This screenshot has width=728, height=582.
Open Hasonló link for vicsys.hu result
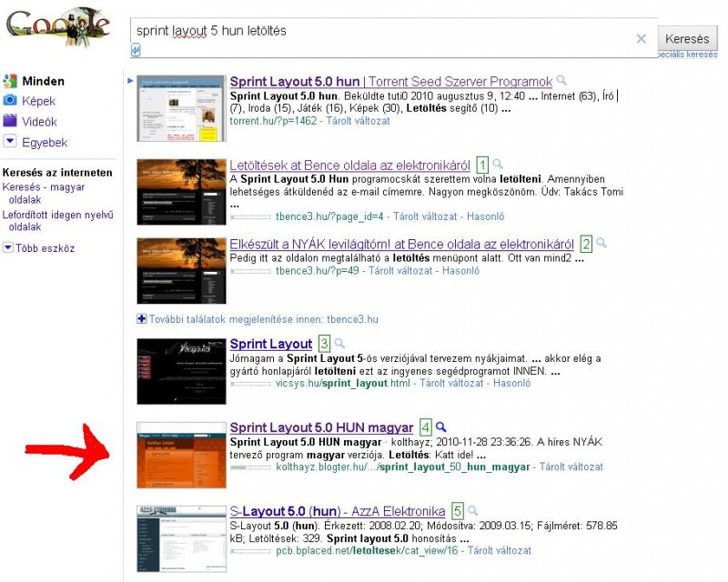(511, 383)
